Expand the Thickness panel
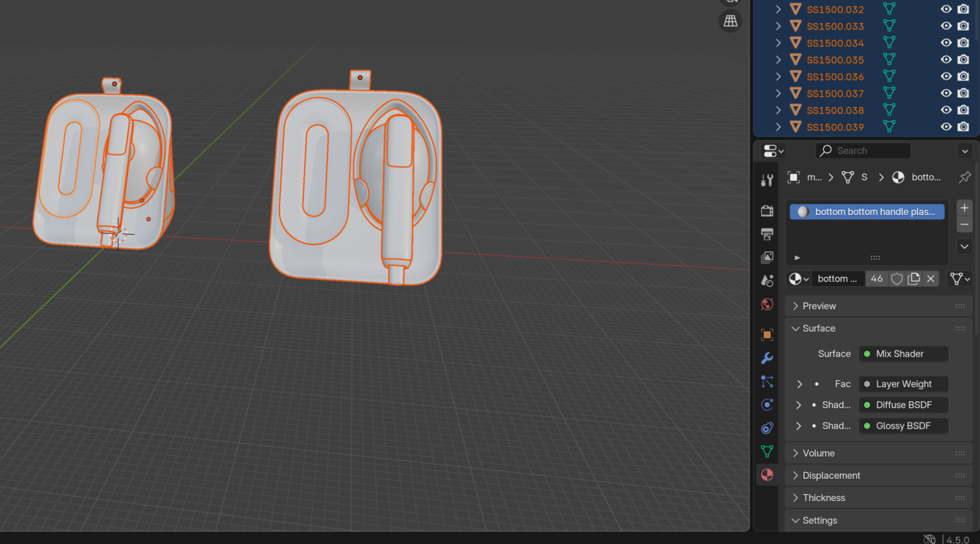980x544 pixels. (x=879, y=497)
